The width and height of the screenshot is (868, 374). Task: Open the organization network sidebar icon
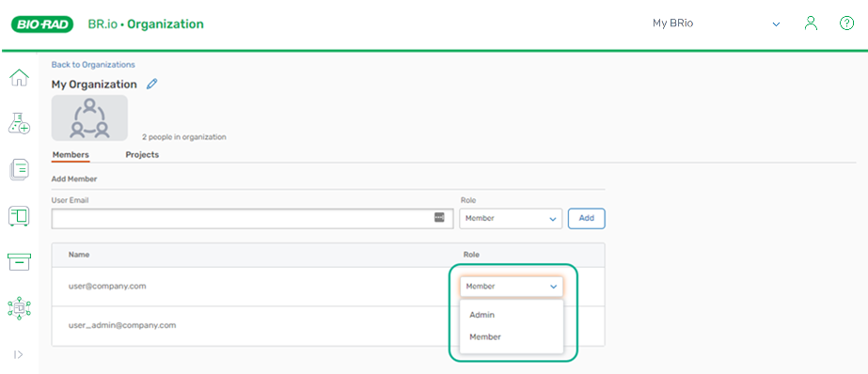[20, 307]
